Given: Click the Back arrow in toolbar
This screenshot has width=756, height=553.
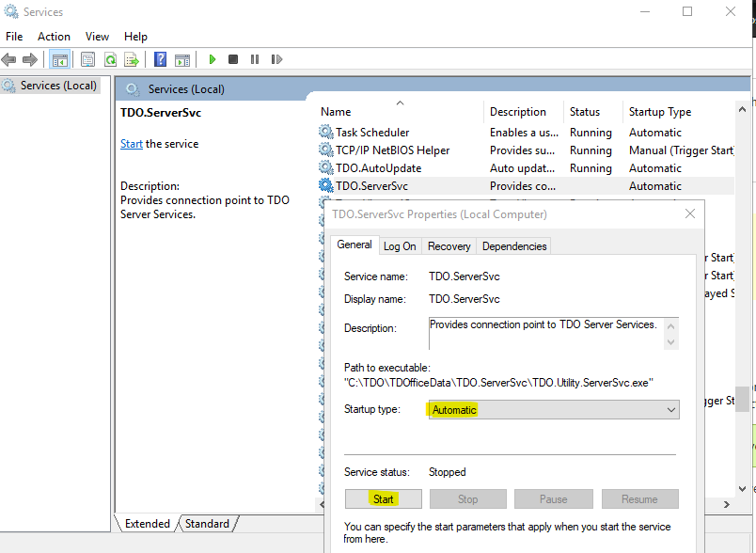Looking at the screenshot, I should point(9,59).
